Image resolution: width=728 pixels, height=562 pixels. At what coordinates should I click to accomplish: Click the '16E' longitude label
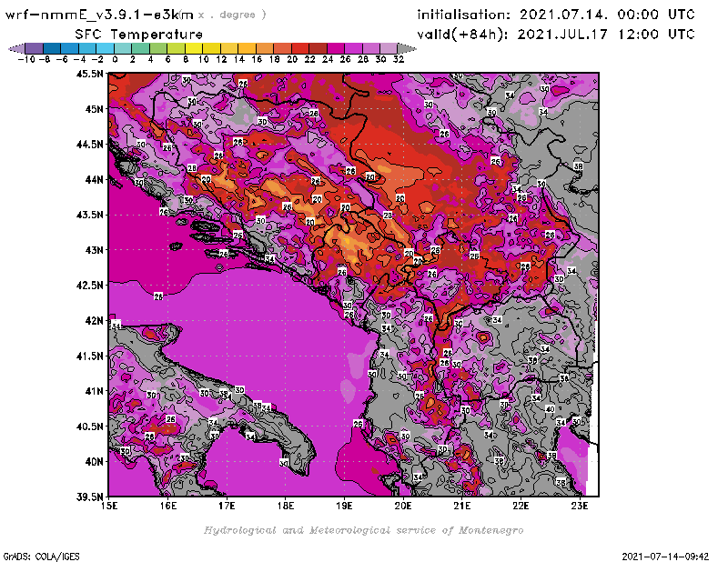click(x=168, y=506)
